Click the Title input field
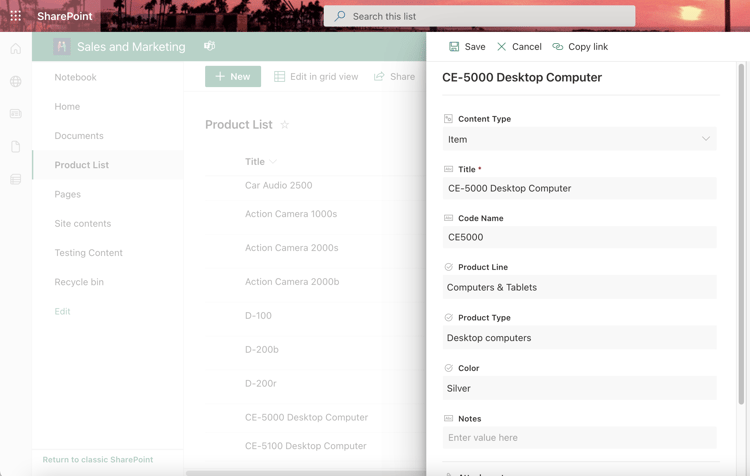The image size is (750, 476). point(579,188)
